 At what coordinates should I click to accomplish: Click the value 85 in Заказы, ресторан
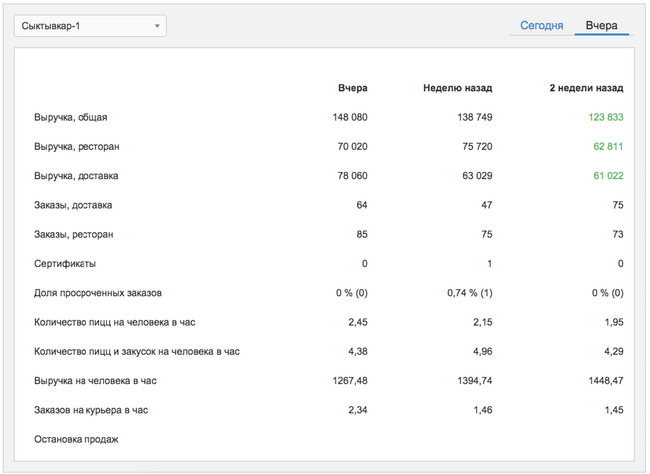pos(362,234)
